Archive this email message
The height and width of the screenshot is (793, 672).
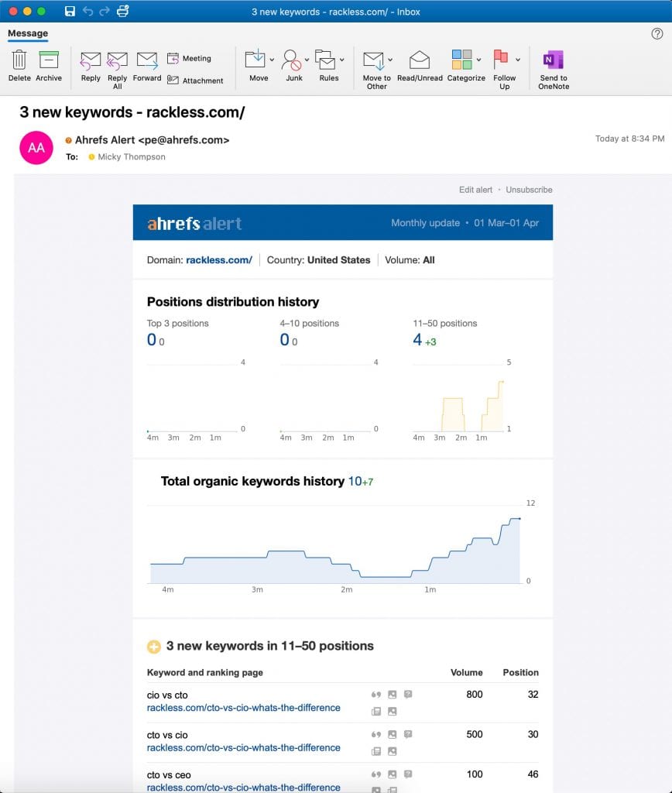tap(49, 61)
